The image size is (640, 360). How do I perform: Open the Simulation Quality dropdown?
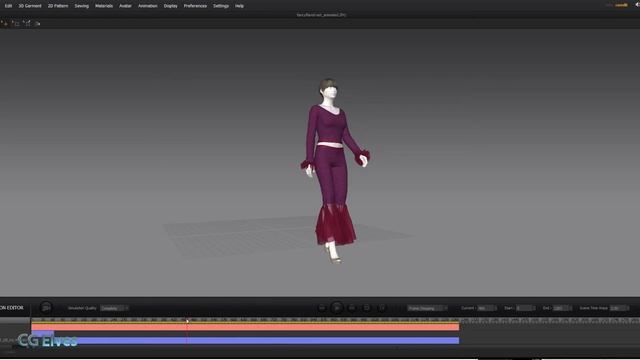click(x=115, y=308)
